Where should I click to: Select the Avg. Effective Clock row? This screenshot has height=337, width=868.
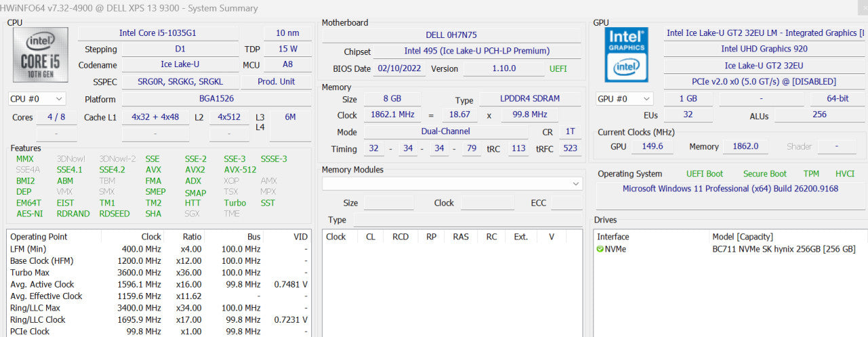159,296
